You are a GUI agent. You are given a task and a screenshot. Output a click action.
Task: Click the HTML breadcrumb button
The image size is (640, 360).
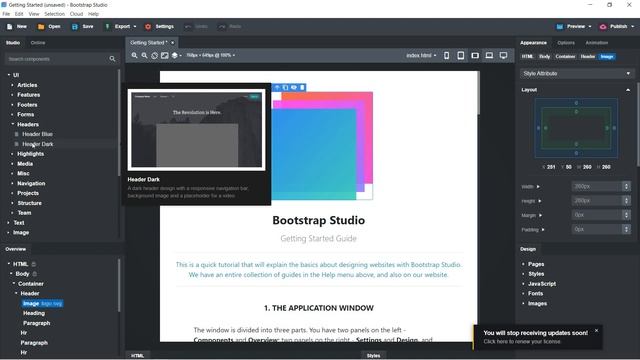click(527, 57)
